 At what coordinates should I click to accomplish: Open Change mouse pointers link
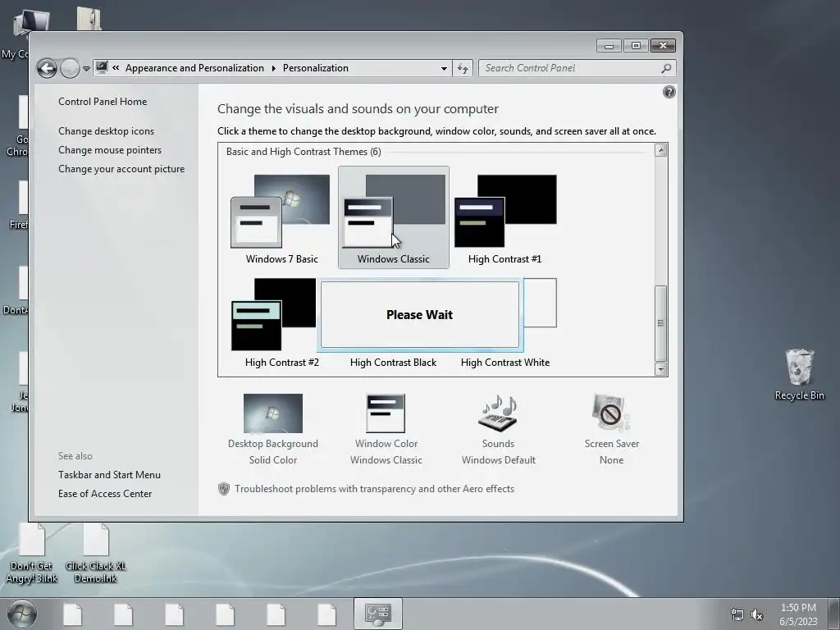tap(110, 150)
